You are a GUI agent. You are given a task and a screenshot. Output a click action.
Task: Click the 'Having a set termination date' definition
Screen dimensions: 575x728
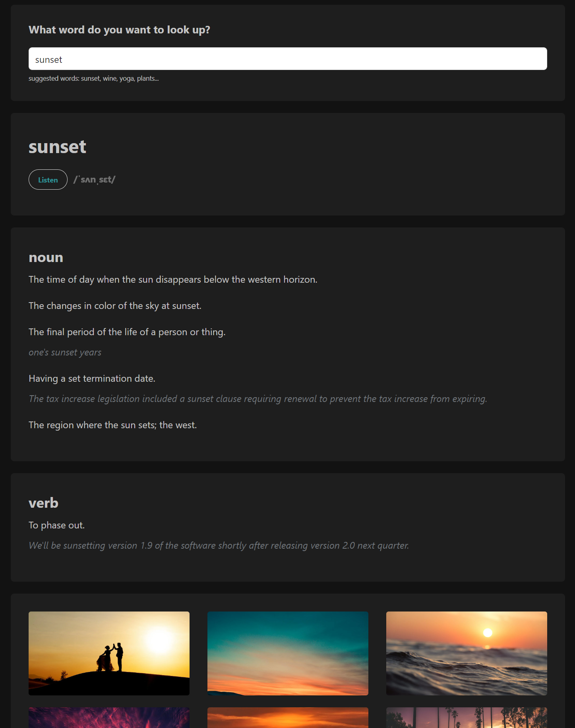pyautogui.click(x=92, y=379)
